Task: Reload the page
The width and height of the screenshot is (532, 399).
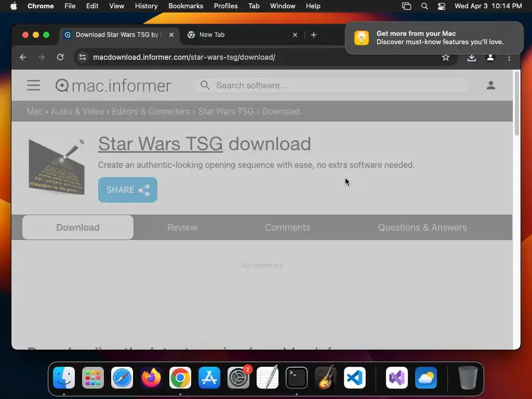Action: [x=60, y=57]
